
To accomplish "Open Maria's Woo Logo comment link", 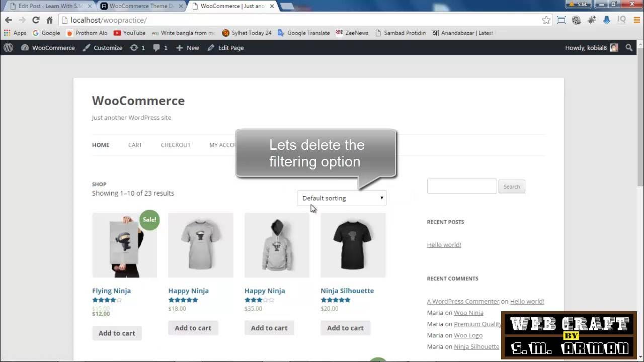I will 468,335.
